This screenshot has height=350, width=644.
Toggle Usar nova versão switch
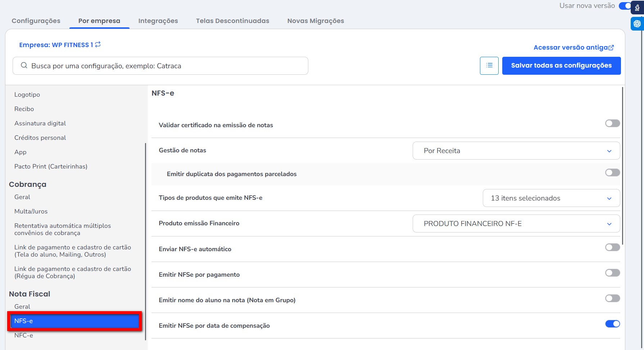coord(625,6)
